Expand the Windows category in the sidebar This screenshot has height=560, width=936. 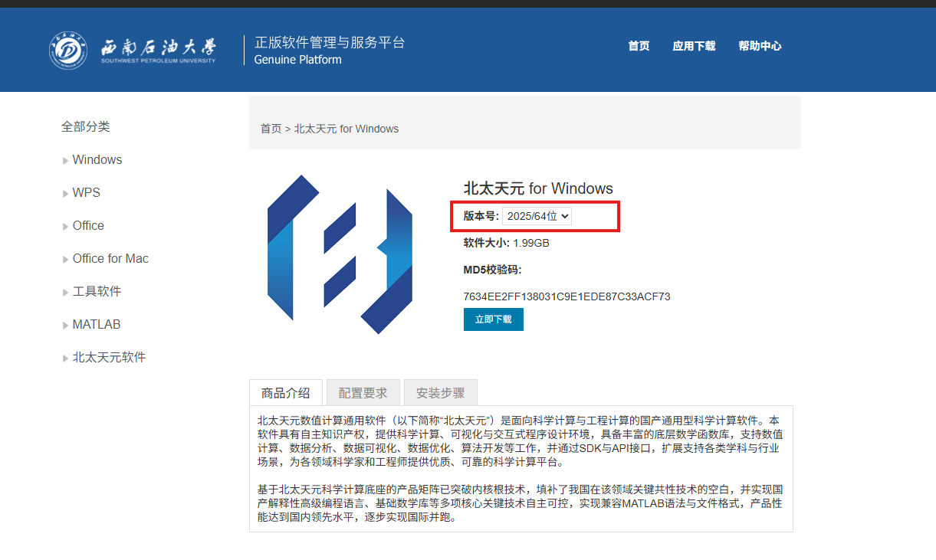click(96, 159)
